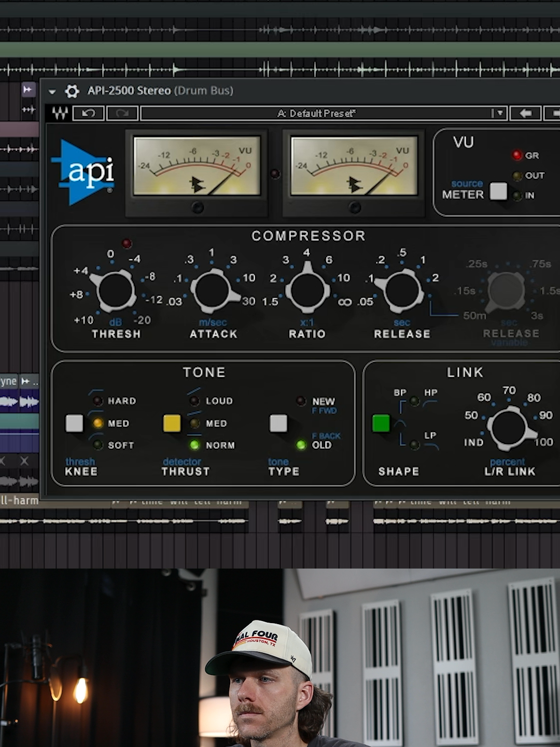560x747 pixels.
Task: Click the ATTACK knob
Action: click(x=213, y=290)
